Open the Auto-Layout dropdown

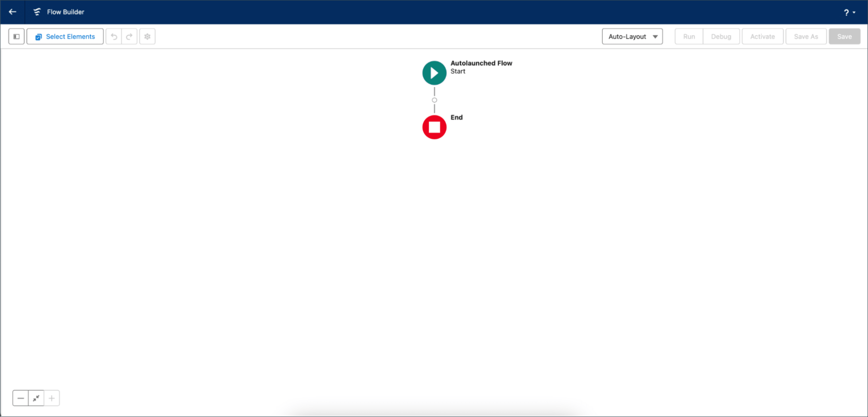[632, 36]
